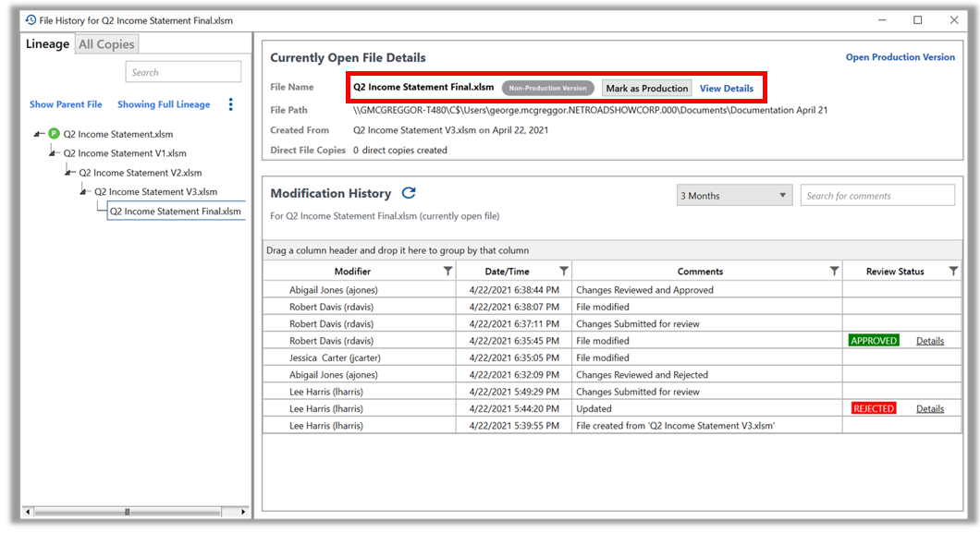Select the 4/22/2021 6:37:11 PM row date
Screen dimensions: 980x533
[x=514, y=324]
